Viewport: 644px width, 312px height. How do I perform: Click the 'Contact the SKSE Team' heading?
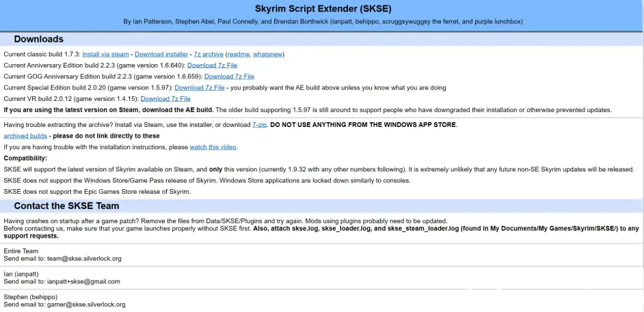click(x=66, y=205)
